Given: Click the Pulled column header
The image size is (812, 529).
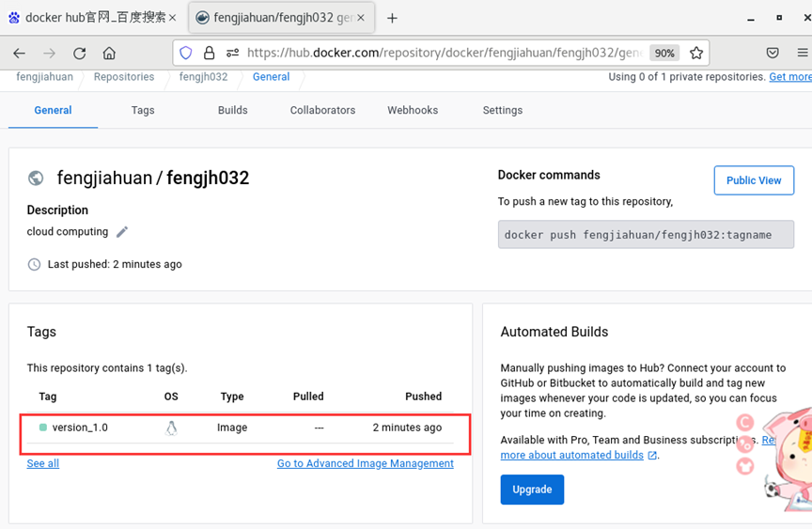Looking at the screenshot, I should 308,397.
